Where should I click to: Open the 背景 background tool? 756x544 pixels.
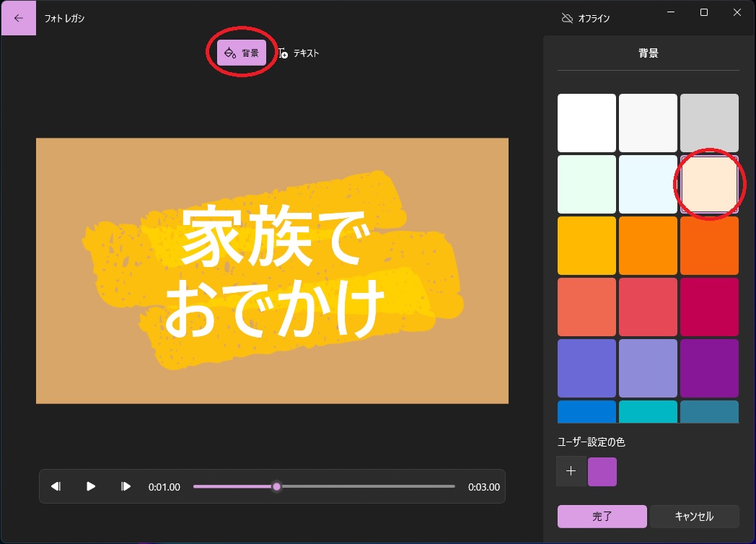pos(242,52)
